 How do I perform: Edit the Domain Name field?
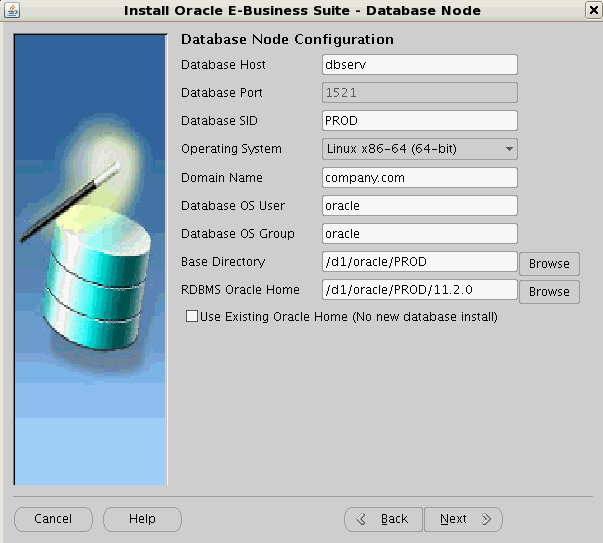(x=420, y=178)
